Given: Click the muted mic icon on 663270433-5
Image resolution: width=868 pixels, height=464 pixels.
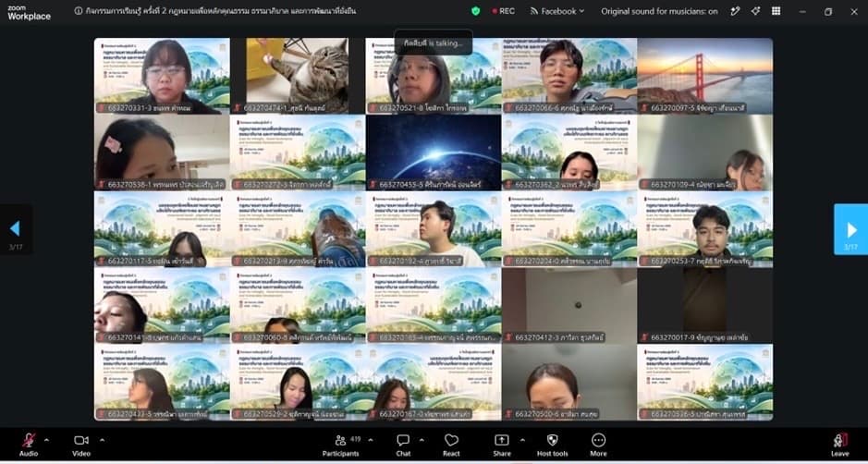Looking at the screenshot, I should coord(102,413).
